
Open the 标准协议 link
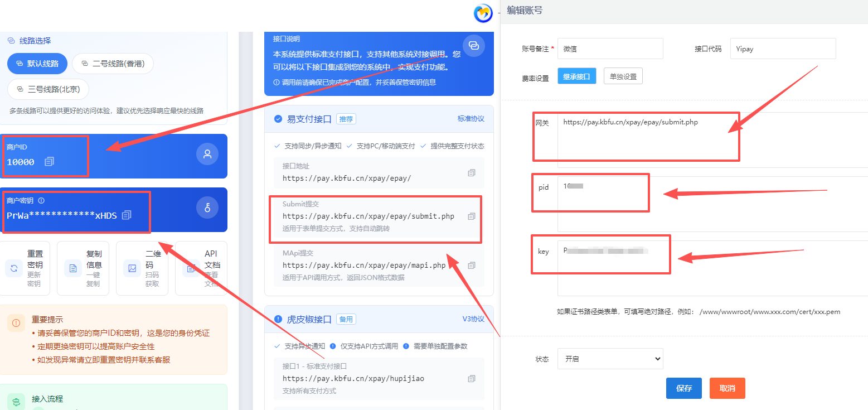click(471, 118)
